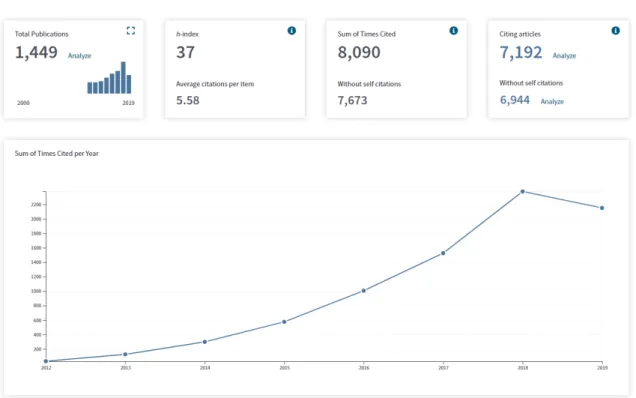Select the 2012 starting data point
Screen dimensions: 636x398
[46, 361]
